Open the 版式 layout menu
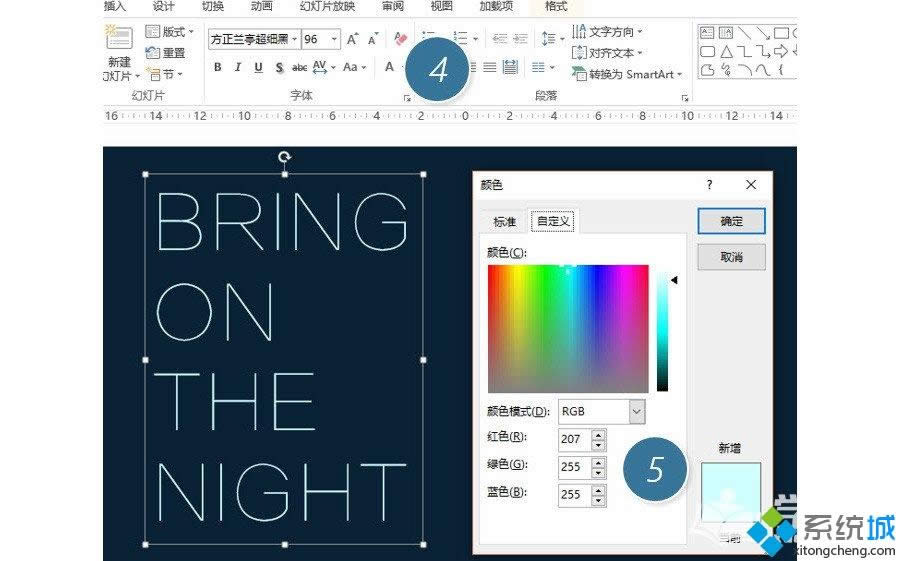 (x=170, y=32)
